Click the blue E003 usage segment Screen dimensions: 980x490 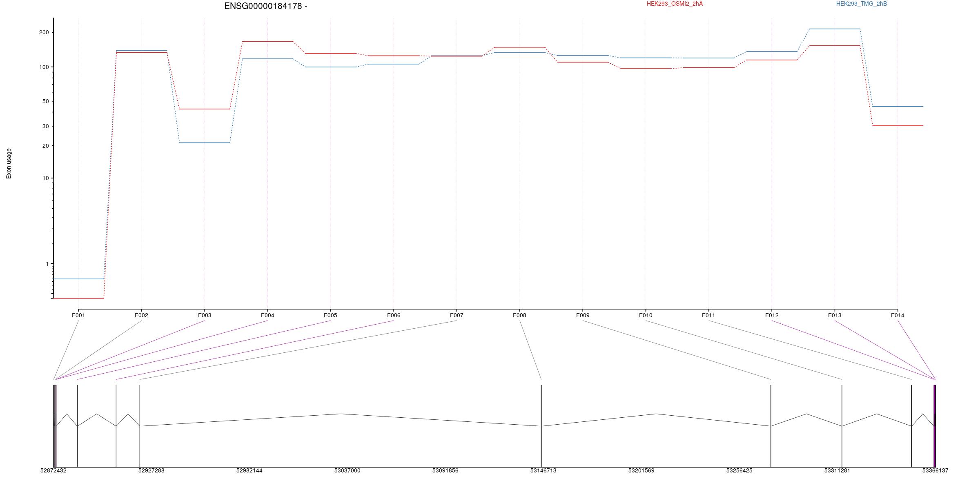(x=205, y=143)
